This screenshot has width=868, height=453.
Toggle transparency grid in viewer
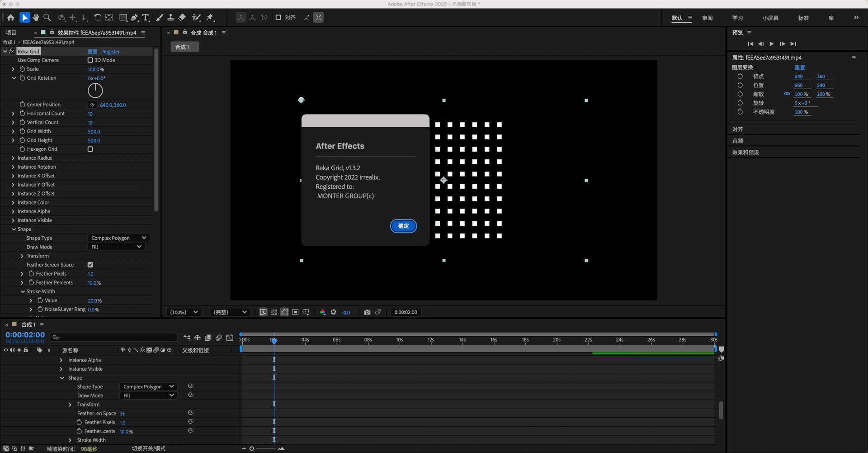click(x=274, y=312)
